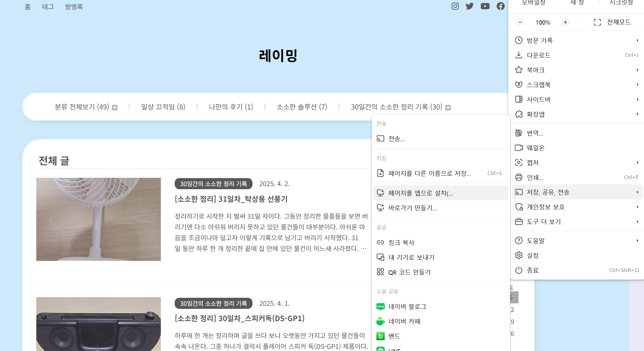The image size is (644, 351).
Task: Open 방문 기록 history menu
Action: pyautogui.click(x=577, y=40)
